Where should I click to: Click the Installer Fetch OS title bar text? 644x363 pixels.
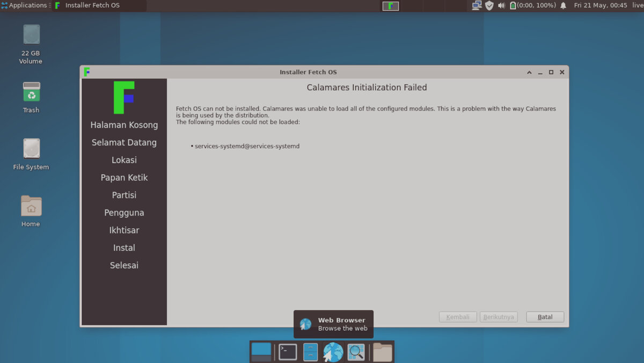pyautogui.click(x=308, y=72)
